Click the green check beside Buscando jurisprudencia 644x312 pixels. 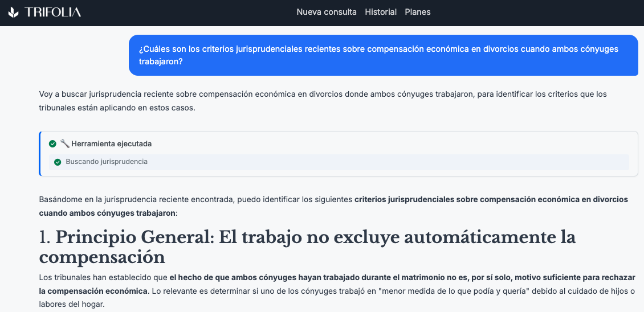[x=58, y=162]
